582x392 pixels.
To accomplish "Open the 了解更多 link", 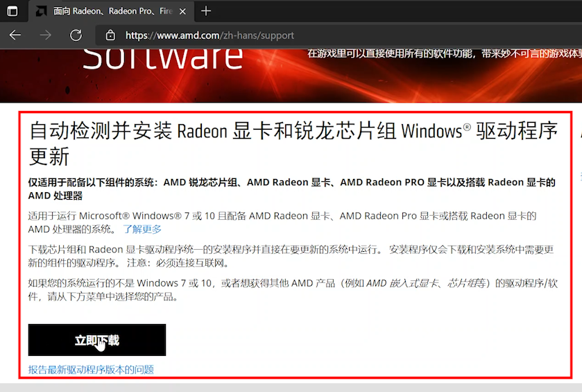I will coord(142,229).
